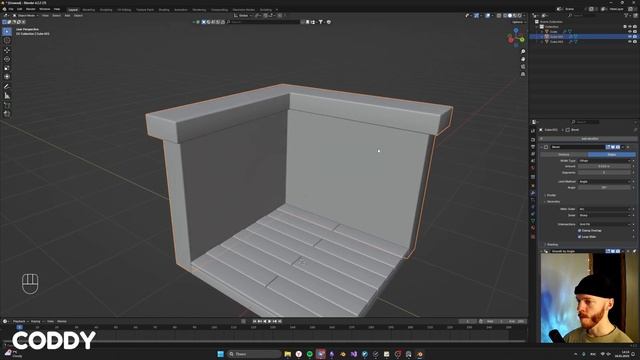Toggle camera view with viewport camera icon

[x=523, y=67]
